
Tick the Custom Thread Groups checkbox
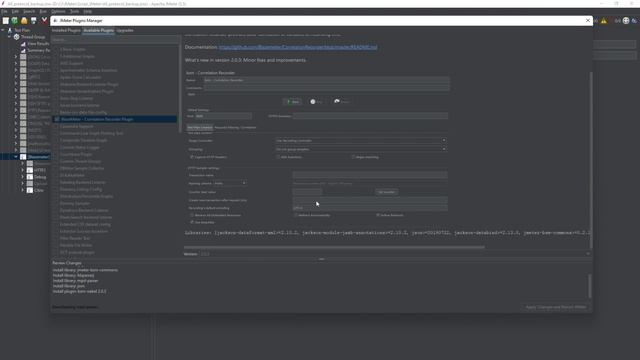57,162
